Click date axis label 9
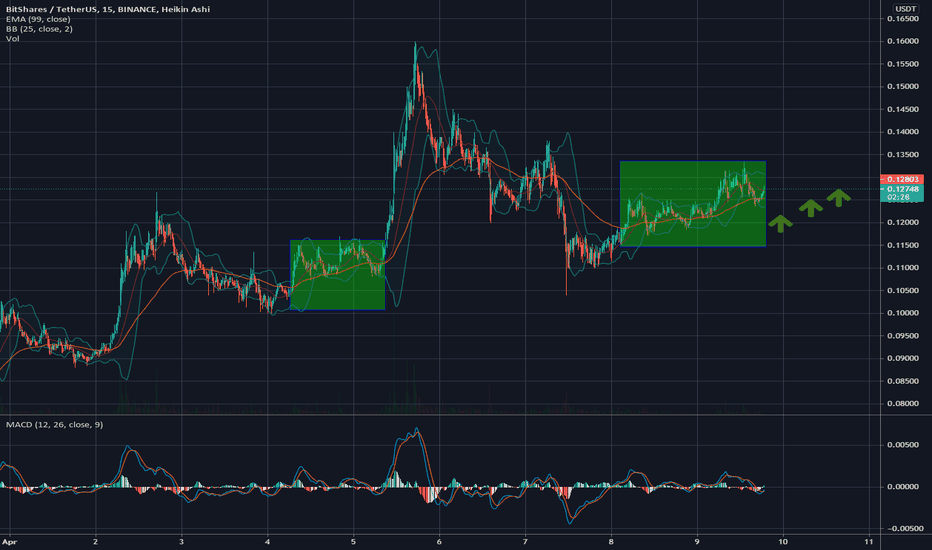The width and height of the screenshot is (932, 550). (x=697, y=542)
